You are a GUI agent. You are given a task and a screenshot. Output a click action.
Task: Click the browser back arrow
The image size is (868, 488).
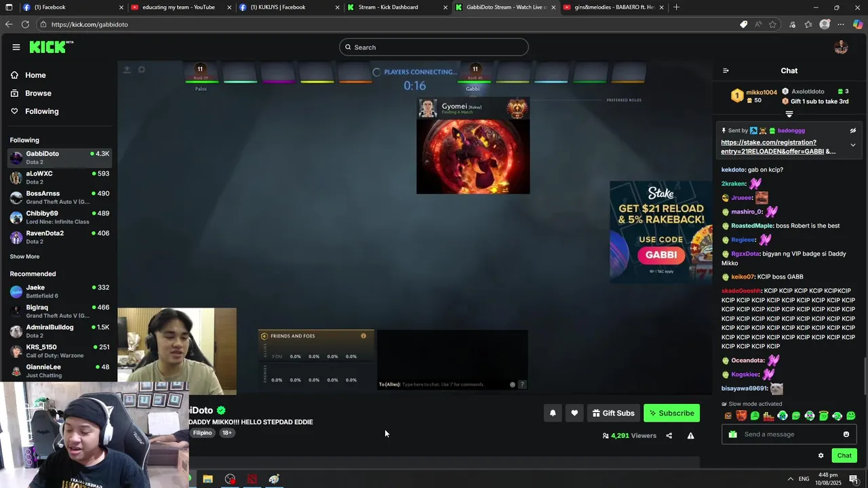tap(9, 24)
